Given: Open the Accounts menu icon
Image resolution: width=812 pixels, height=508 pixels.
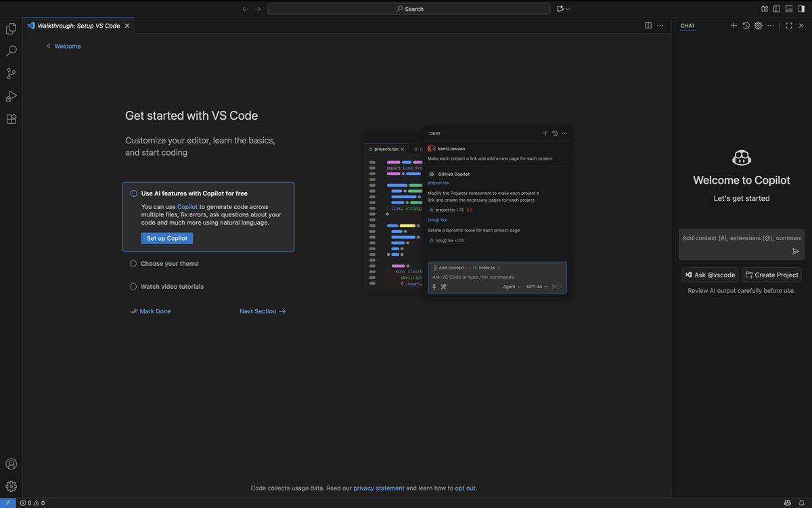Looking at the screenshot, I should (11, 464).
